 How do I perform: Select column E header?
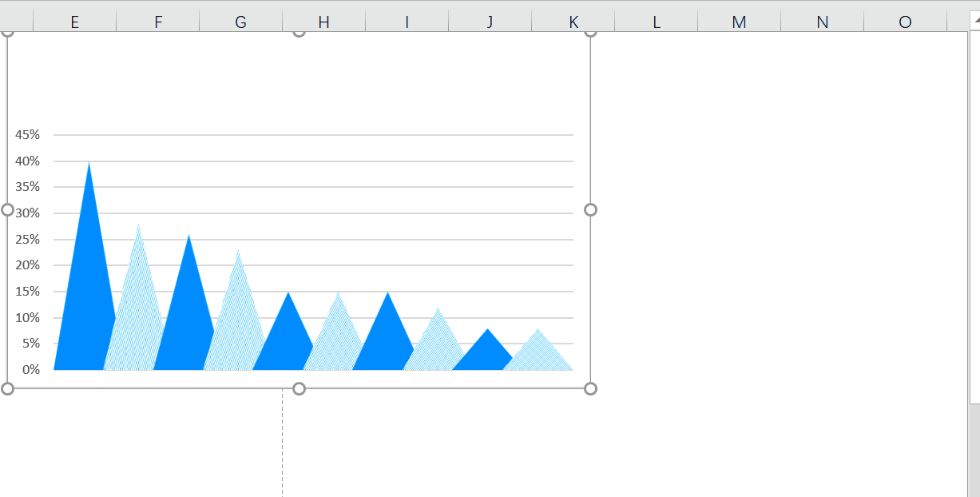point(75,22)
